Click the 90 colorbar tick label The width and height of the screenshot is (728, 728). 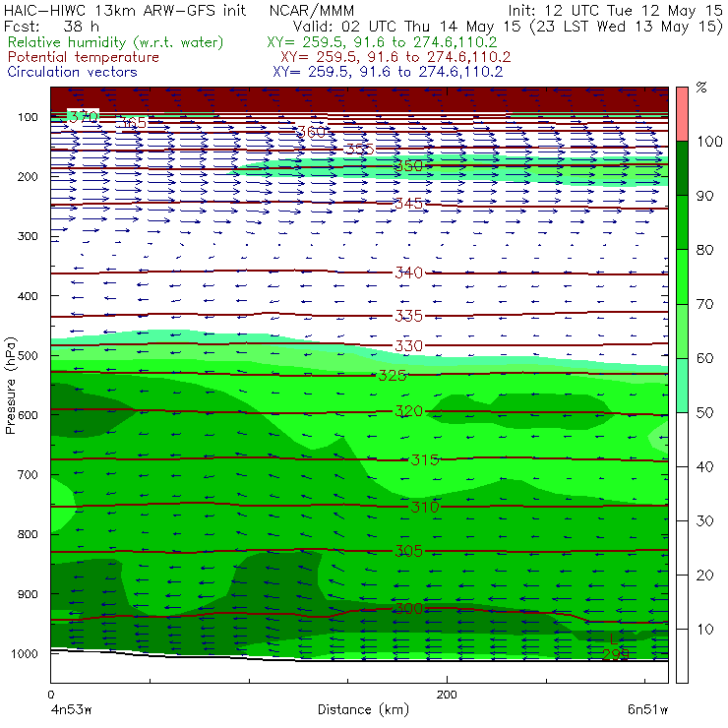tap(704, 196)
